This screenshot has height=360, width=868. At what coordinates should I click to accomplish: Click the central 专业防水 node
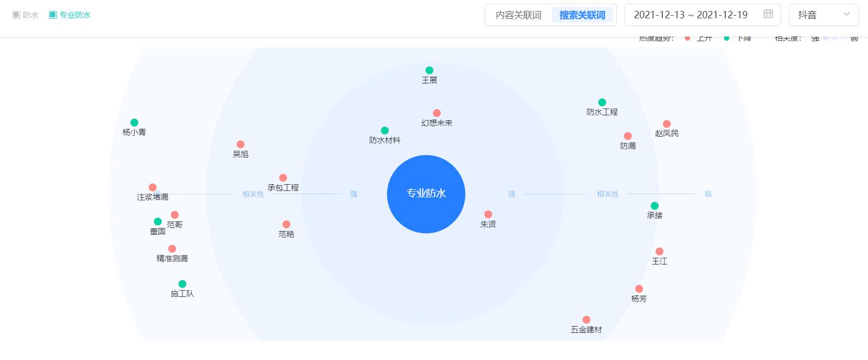coord(426,194)
